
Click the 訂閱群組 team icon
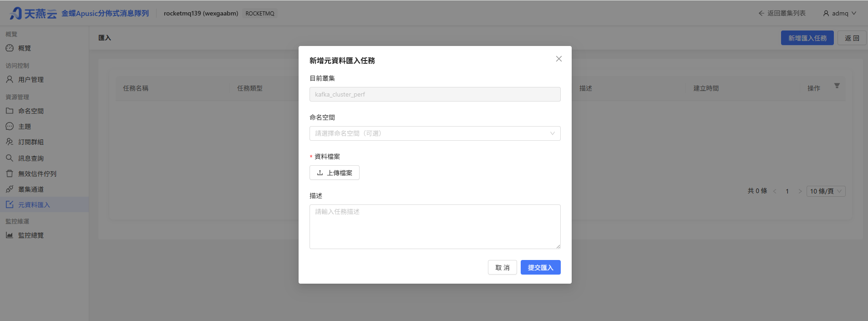point(10,142)
